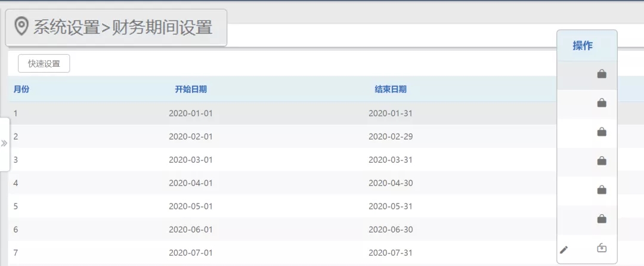Click the lock icon for month 2
The width and height of the screenshot is (644, 266).
602,104
